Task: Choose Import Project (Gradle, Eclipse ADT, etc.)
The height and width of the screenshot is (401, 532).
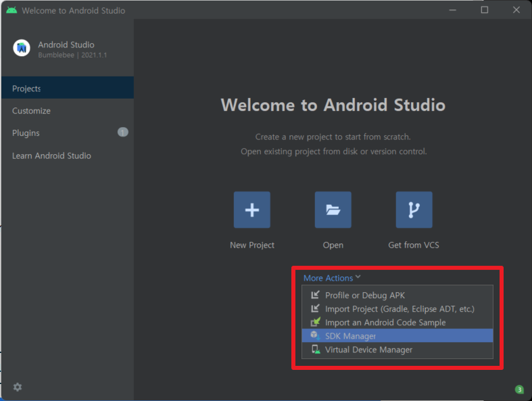Action: [x=397, y=308]
